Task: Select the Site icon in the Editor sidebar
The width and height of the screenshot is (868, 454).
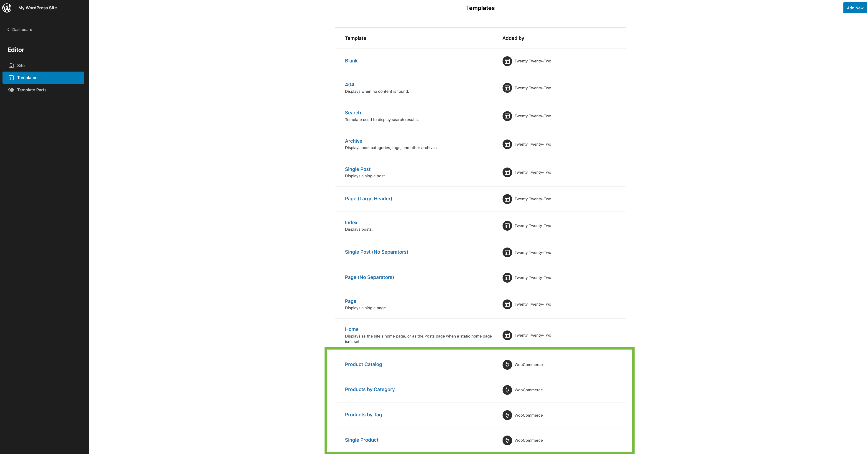Action: click(x=11, y=65)
